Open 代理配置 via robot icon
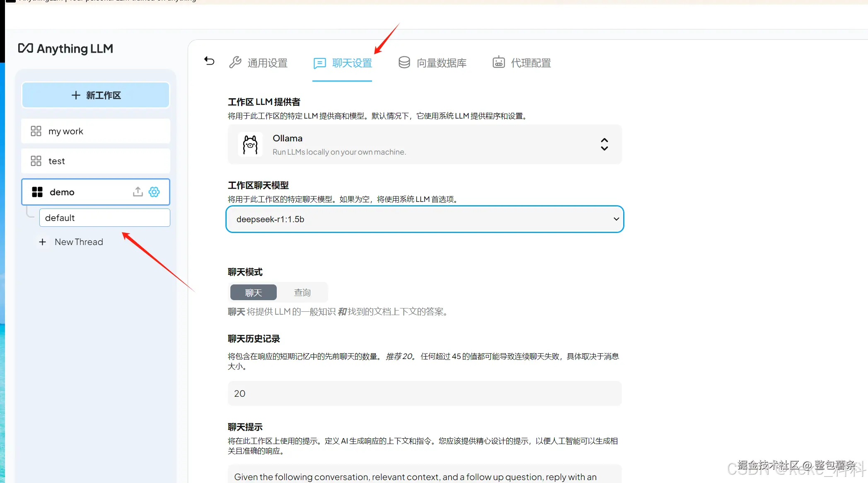The width and height of the screenshot is (868, 483). (x=498, y=62)
